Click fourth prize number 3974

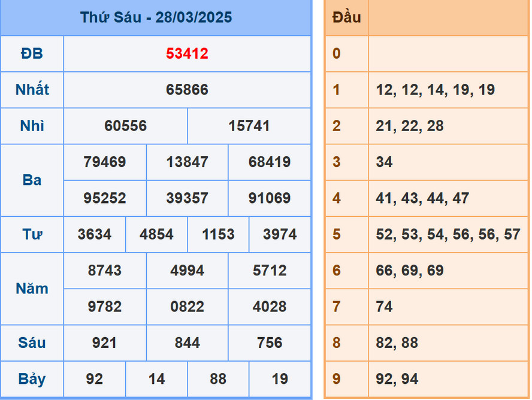(x=280, y=235)
